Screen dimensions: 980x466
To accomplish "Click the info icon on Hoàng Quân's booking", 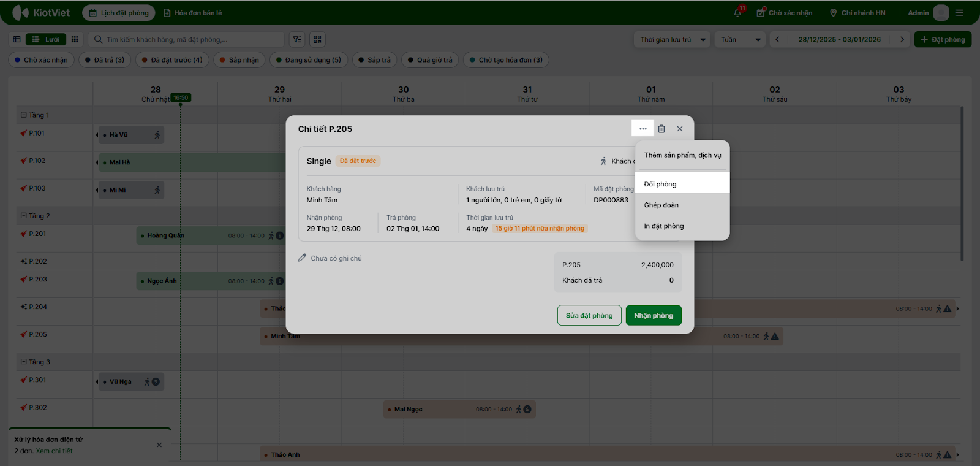I will [280, 235].
